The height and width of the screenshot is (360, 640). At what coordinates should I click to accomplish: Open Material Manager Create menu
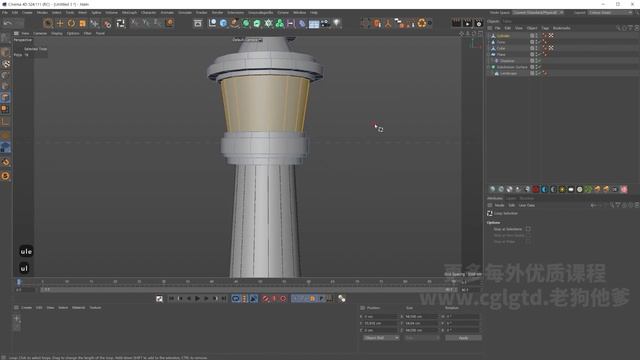tap(26, 308)
